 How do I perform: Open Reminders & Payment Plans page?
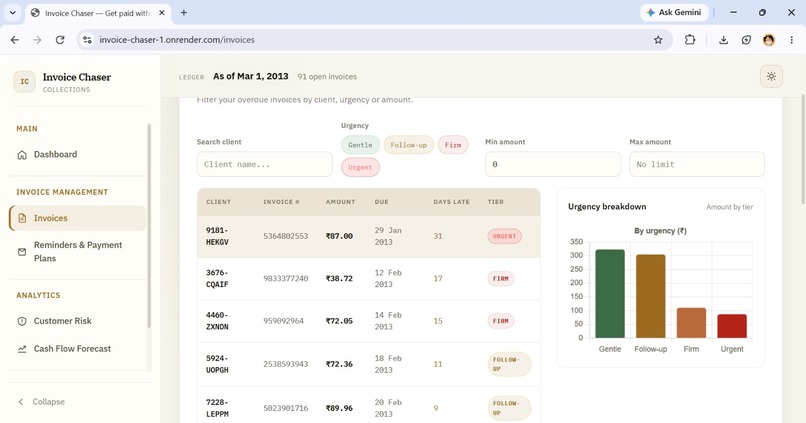point(77,252)
